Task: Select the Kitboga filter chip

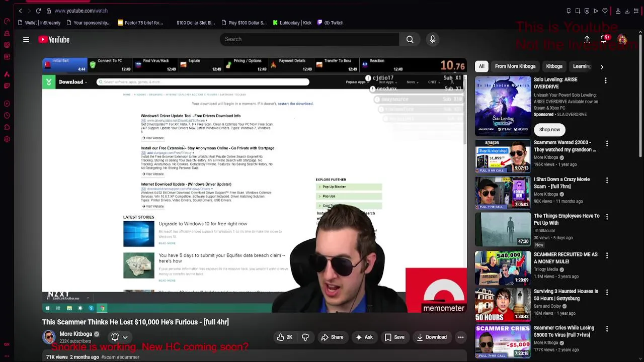Action: tap(554, 66)
